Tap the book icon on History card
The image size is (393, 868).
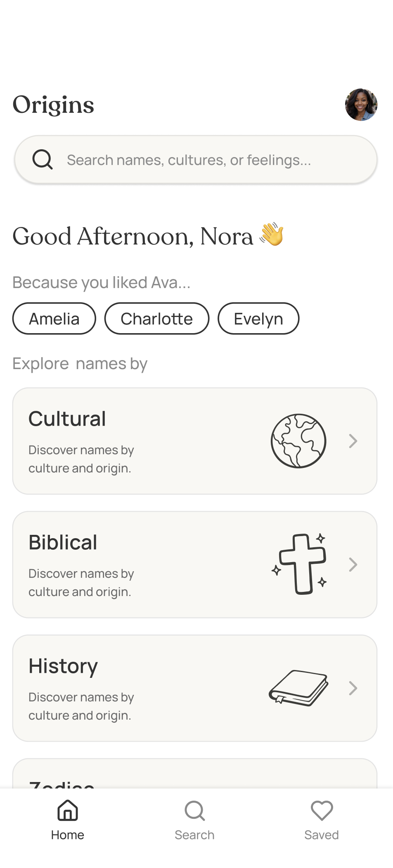[298, 688]
